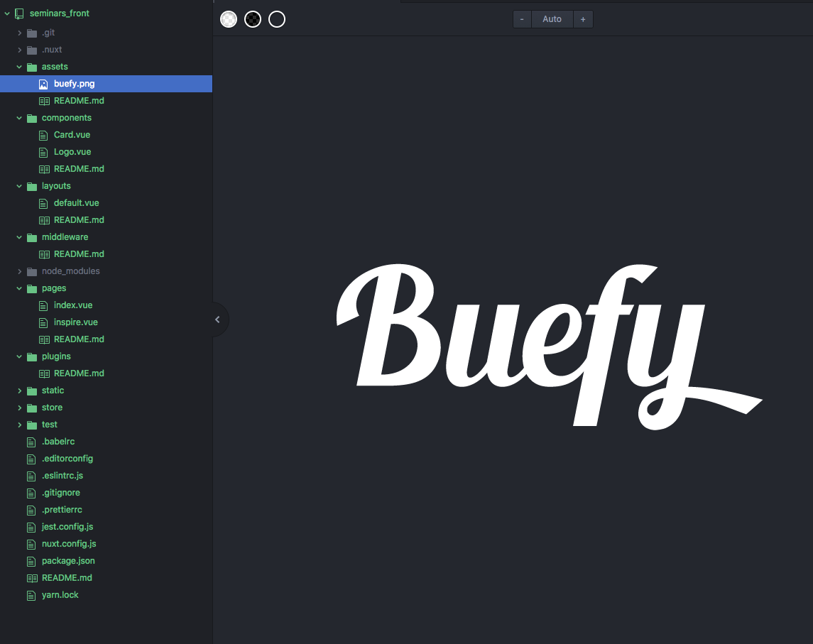Zoom in with the plus button

(583, 19)
